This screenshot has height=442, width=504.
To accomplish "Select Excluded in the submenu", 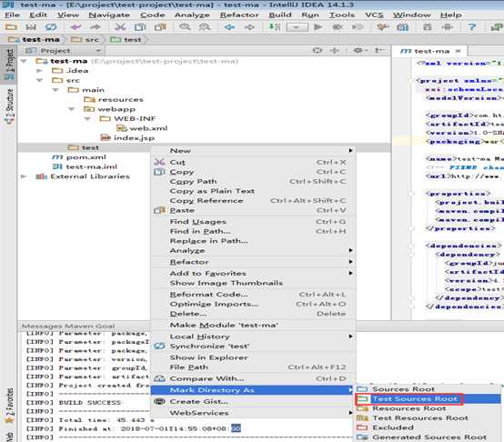I will coord(428,427).
